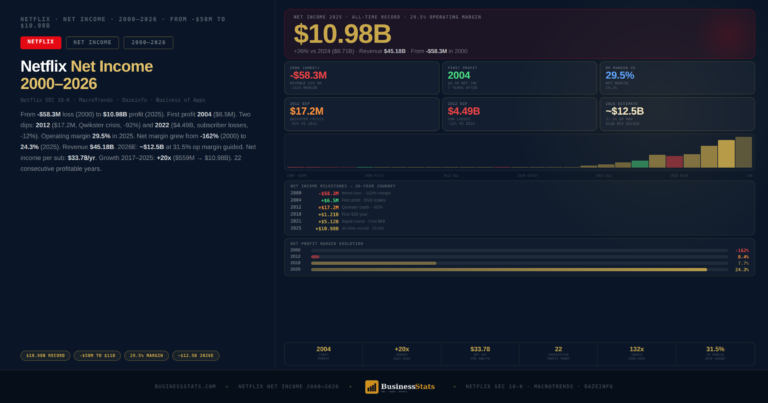Click the hatched 2026 estimate bar
Screen dimensions: 768x403
pos(744,152)
